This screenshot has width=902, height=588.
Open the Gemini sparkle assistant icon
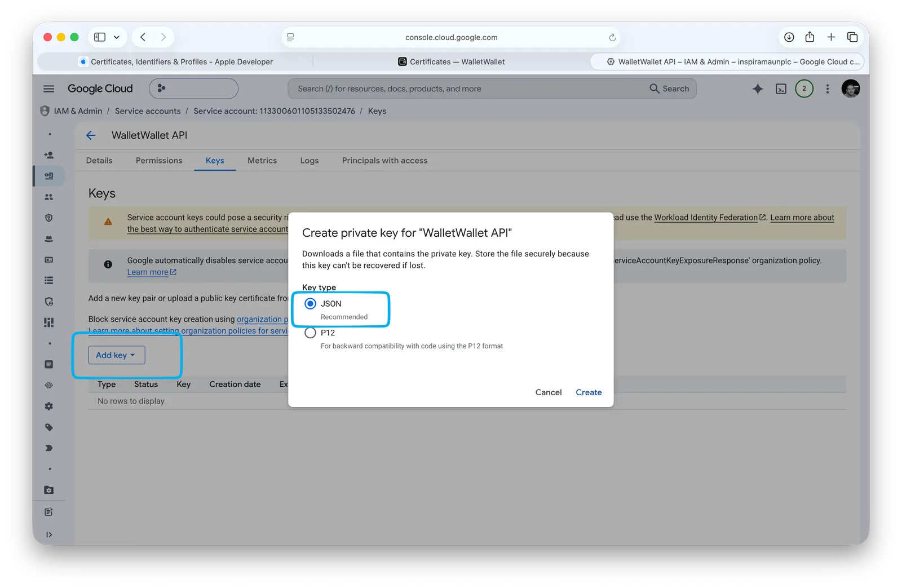tap(758, 89)
